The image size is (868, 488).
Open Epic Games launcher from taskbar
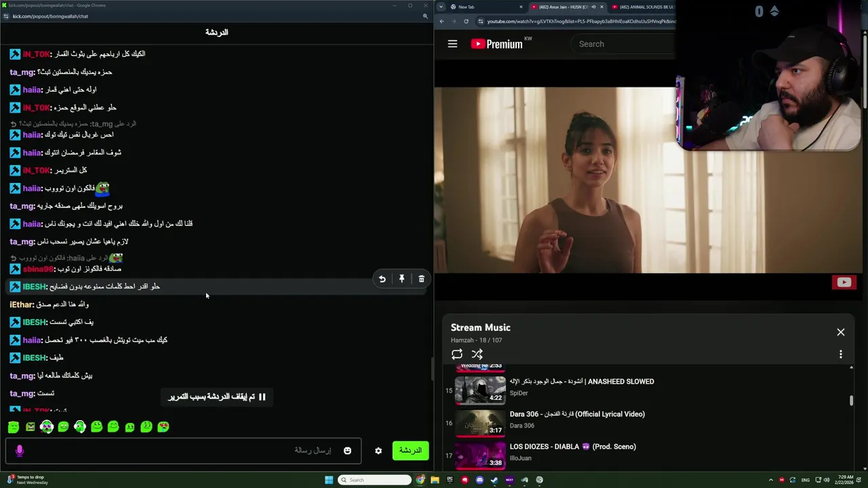(x=450, y=480)
